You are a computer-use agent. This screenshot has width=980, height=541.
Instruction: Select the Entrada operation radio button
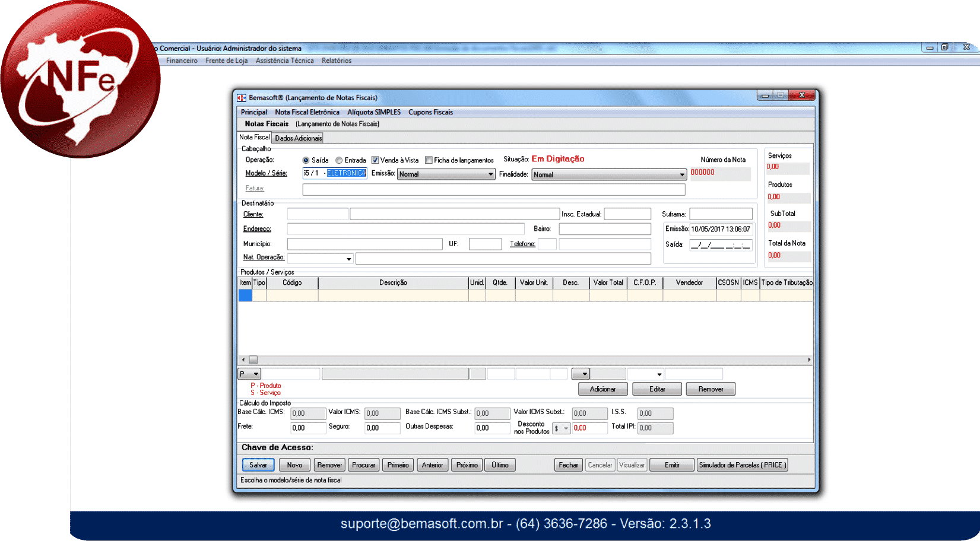339,160
